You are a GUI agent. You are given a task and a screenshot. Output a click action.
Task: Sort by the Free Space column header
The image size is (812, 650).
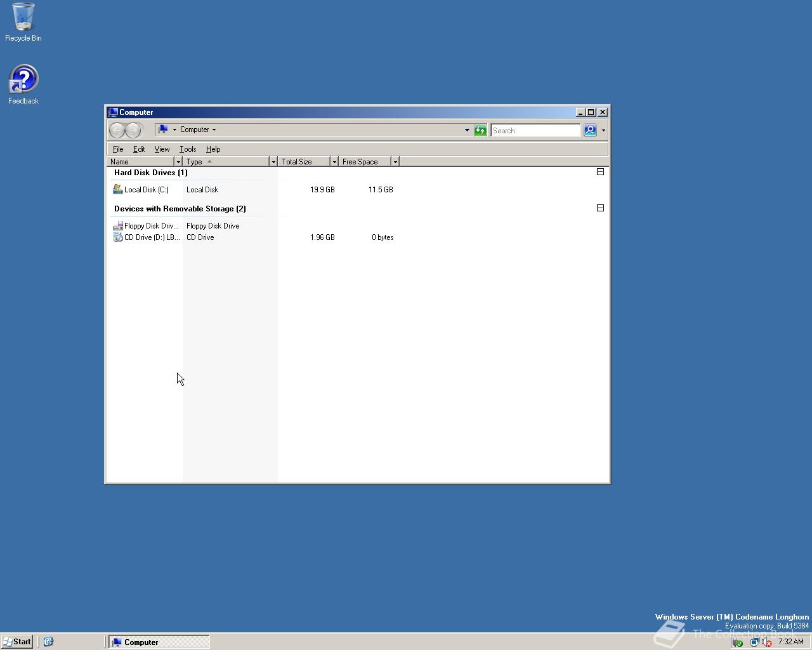[365, 161]
